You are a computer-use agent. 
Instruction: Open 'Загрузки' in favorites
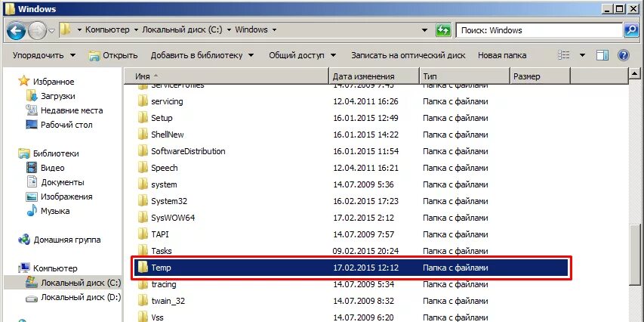(x=57, y=96)
